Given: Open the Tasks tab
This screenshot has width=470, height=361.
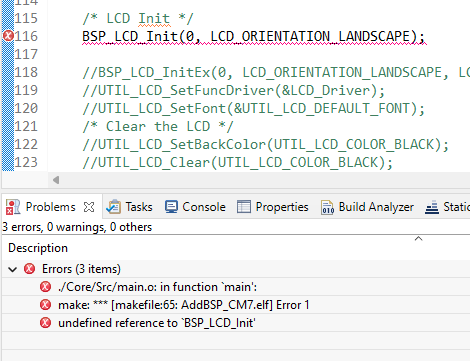Looking at the screenshot, I should coord(129,207).
